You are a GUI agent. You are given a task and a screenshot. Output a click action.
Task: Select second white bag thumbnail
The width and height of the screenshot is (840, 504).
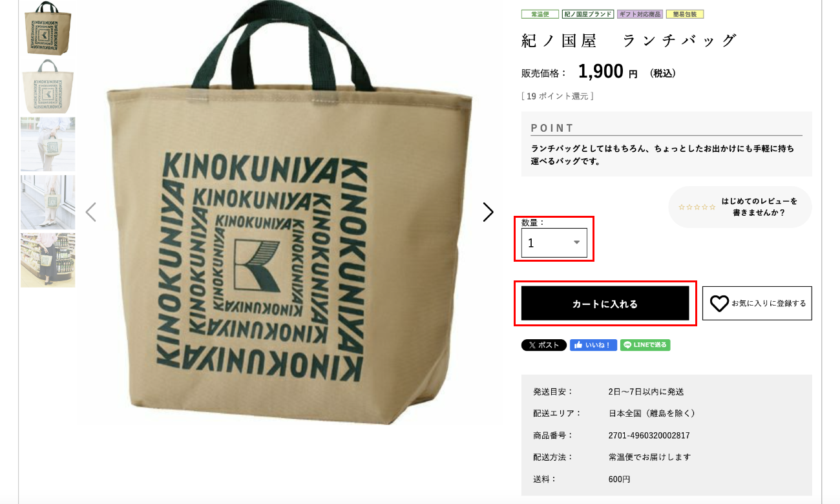48,86
